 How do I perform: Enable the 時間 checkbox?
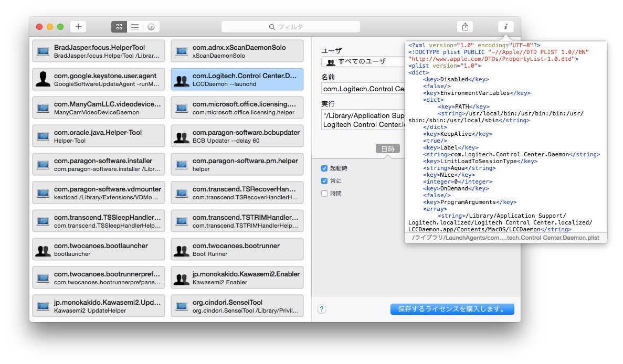324,194
